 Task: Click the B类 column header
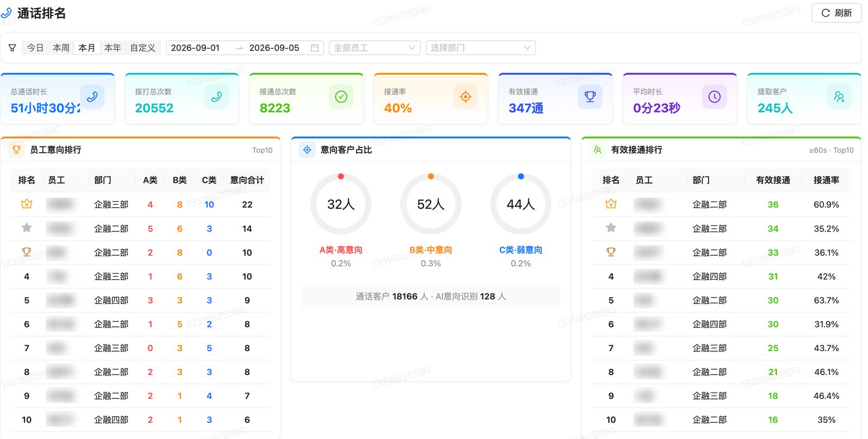(x=180, y=180)
